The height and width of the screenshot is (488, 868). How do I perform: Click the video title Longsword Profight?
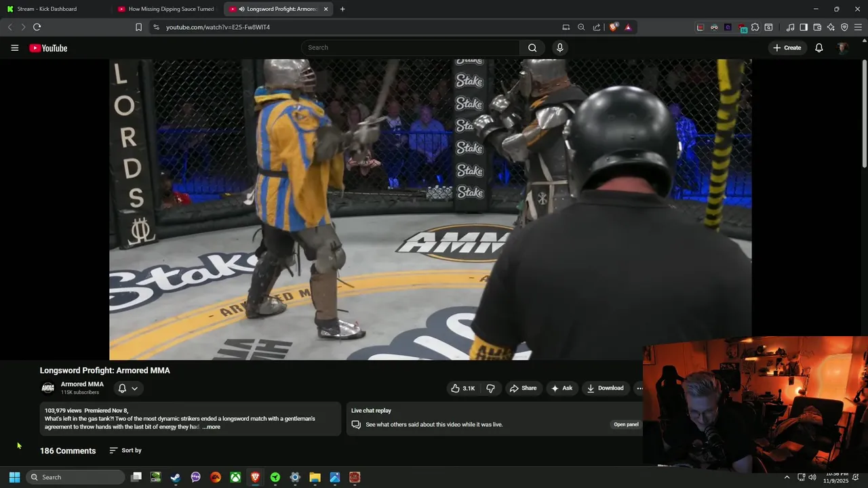[105, 371]
